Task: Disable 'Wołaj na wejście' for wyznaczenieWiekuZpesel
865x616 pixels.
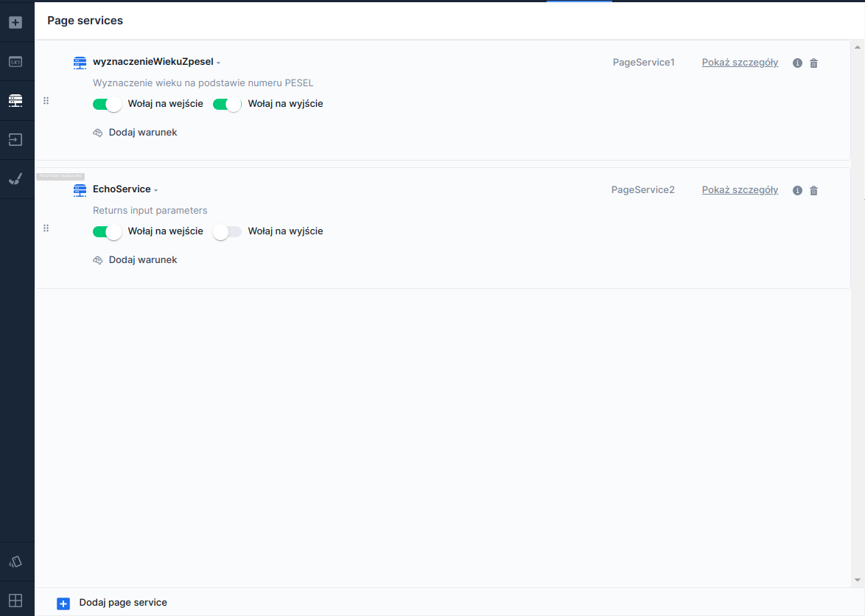Action: click(107, 105)
